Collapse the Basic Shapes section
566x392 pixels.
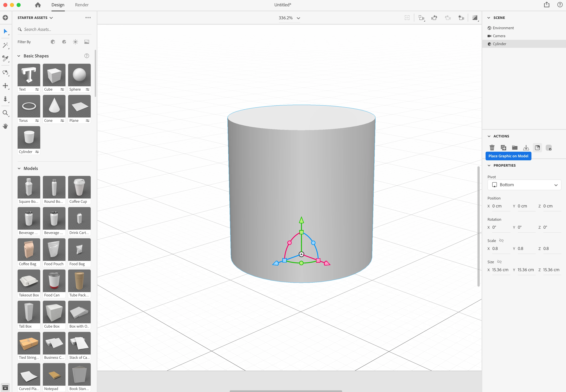tap(19, 56)
